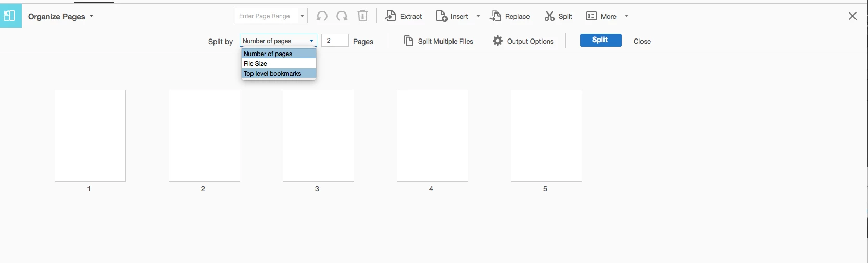Expand the More dropdown arrow
868x263 pixels.
click(x=626, y=16)
